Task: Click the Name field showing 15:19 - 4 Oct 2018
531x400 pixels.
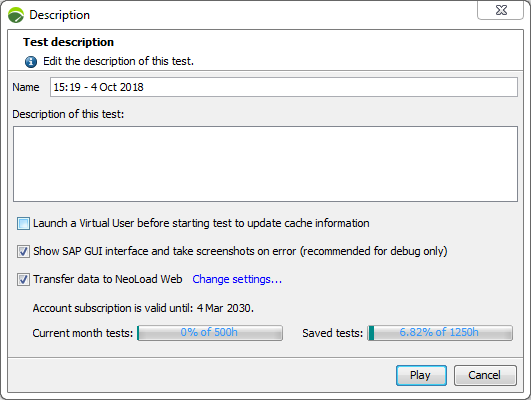Action: [x=284, y=87]
